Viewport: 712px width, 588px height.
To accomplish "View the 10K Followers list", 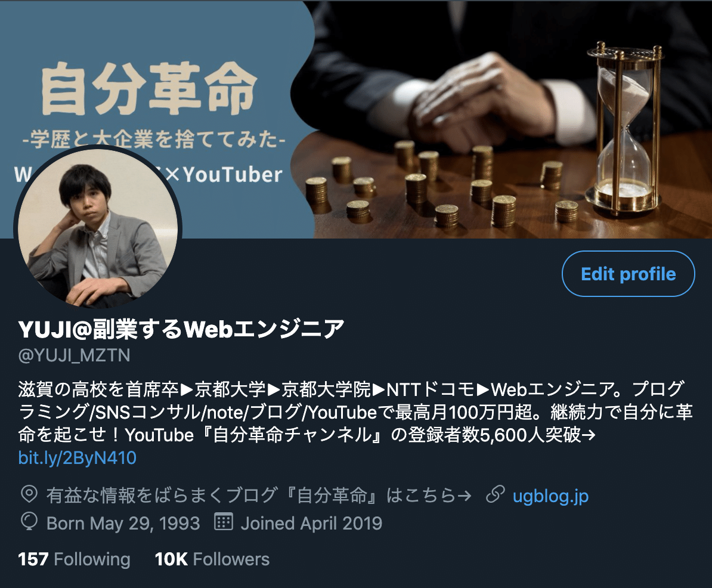I will tap(212, 559).
